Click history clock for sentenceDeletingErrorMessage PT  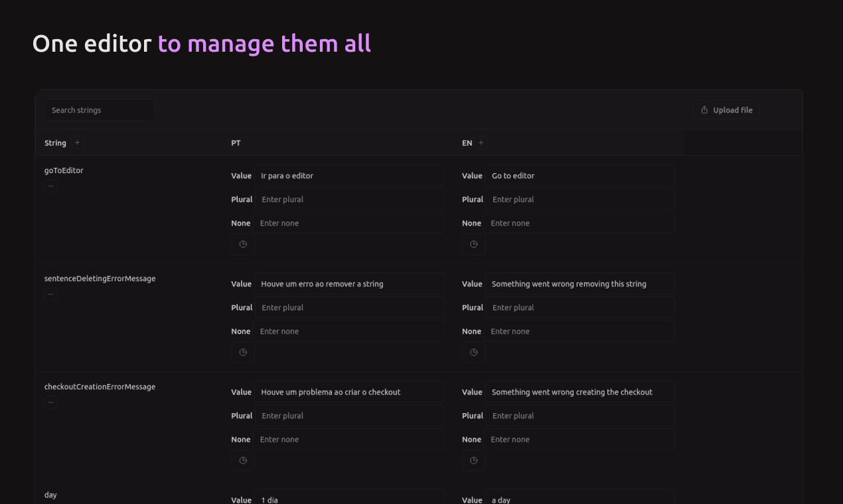[243, 352]
